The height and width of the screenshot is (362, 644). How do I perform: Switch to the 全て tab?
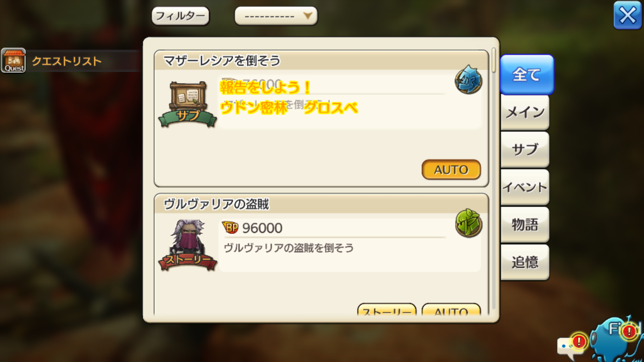pyautogui.click(x=527, y=75)
